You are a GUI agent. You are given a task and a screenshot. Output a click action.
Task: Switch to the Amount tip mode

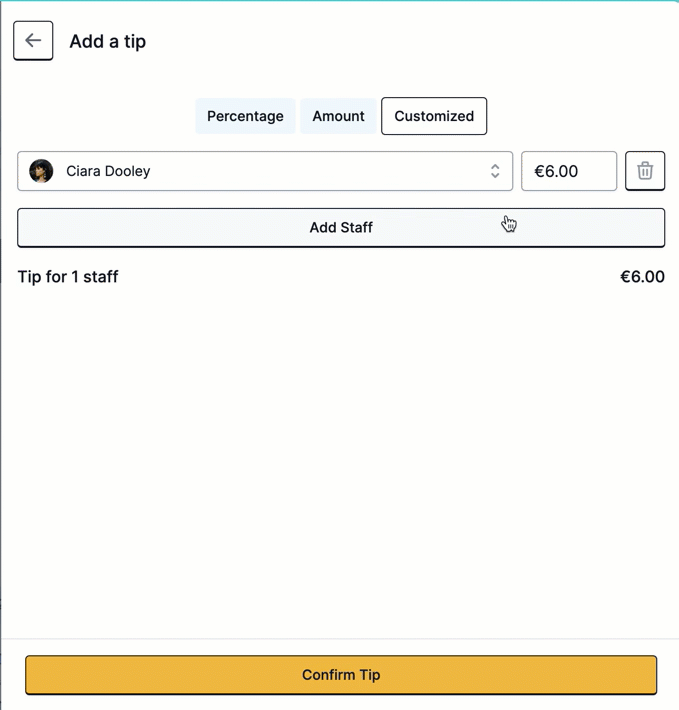point(338,116)
